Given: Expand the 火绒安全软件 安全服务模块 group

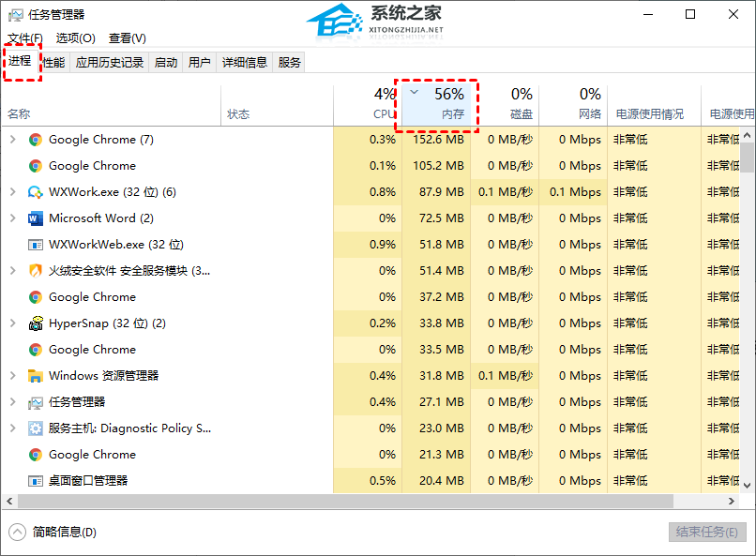Looking at the screenshot, I should click(13, 271).
